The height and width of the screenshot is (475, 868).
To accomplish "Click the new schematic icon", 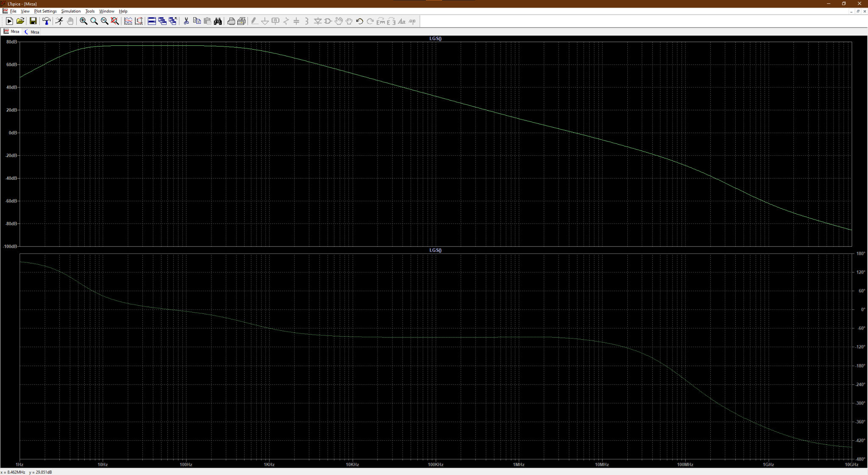I will (9, 21).
